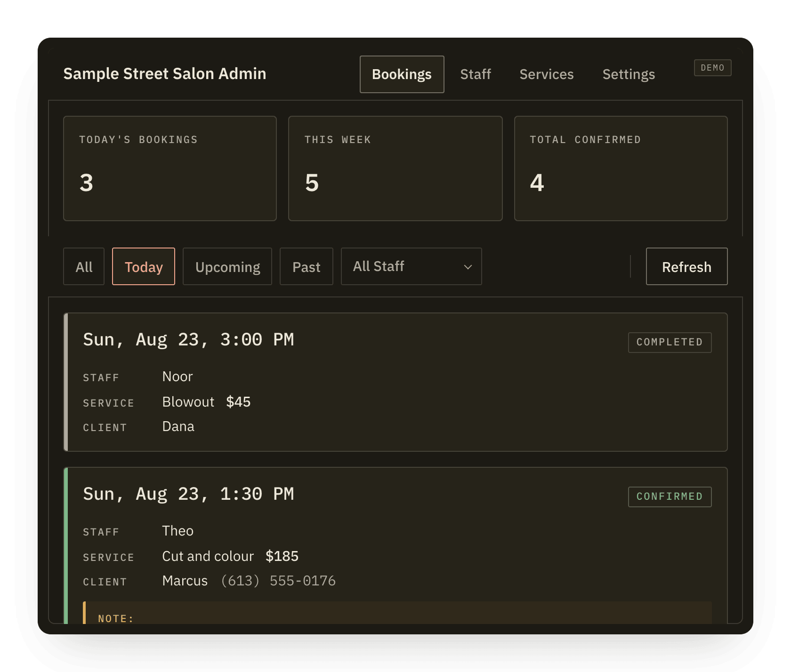The image size is (791, 672).
Task: Show Upcoming bookings
Action: point(227,266)
